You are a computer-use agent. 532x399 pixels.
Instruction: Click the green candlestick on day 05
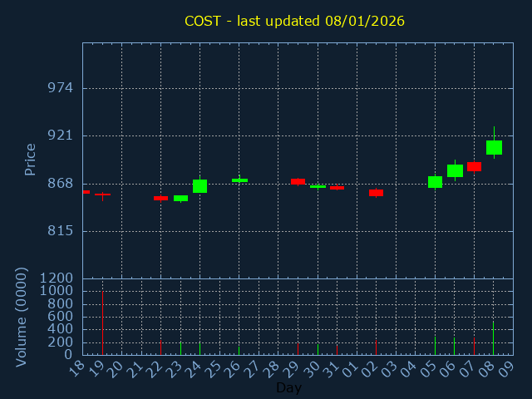(x=435, y=181)
